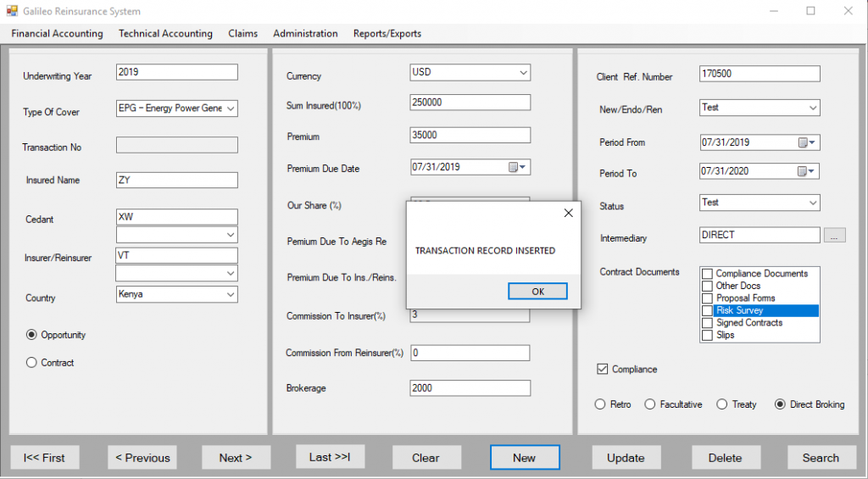
Task: Select the Contract radio button
Action: (32, 363)
